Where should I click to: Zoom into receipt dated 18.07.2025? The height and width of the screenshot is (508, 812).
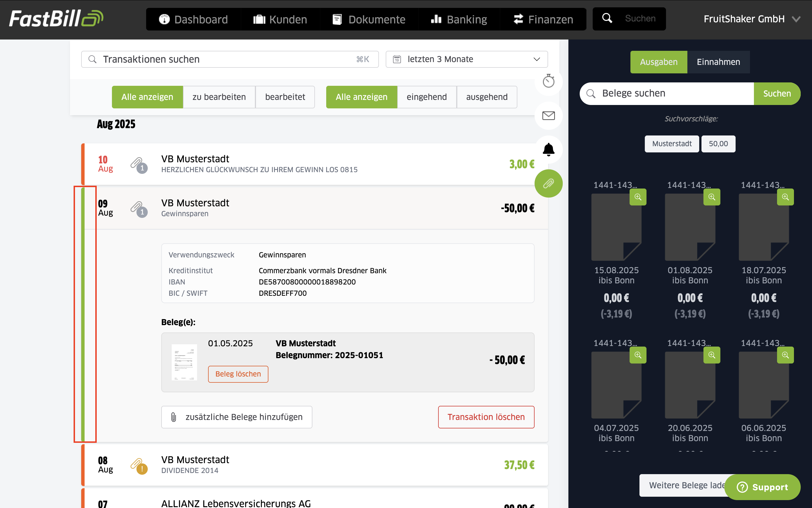tap(785, 197)
